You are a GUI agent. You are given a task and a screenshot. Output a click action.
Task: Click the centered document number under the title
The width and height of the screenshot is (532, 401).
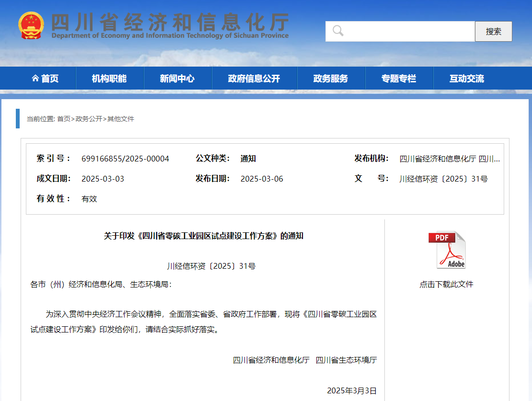point(211,266)
